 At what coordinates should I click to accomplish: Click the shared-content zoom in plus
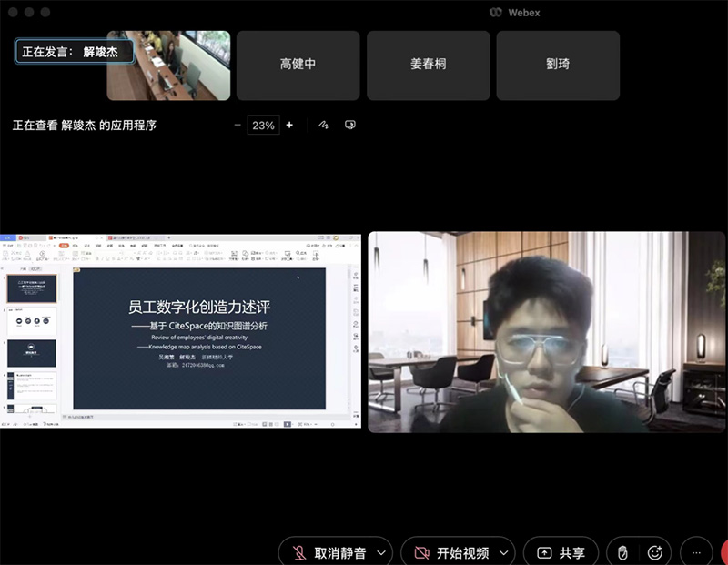[289, 126]
